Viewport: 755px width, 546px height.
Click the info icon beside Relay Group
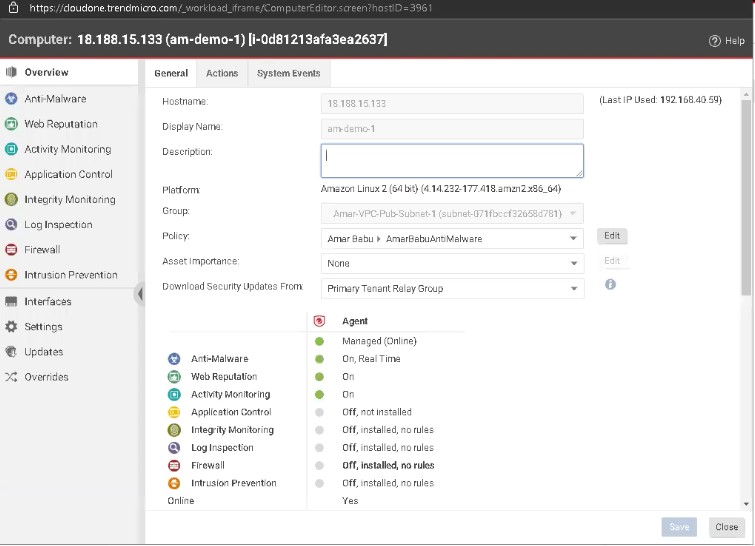(610, 285)
